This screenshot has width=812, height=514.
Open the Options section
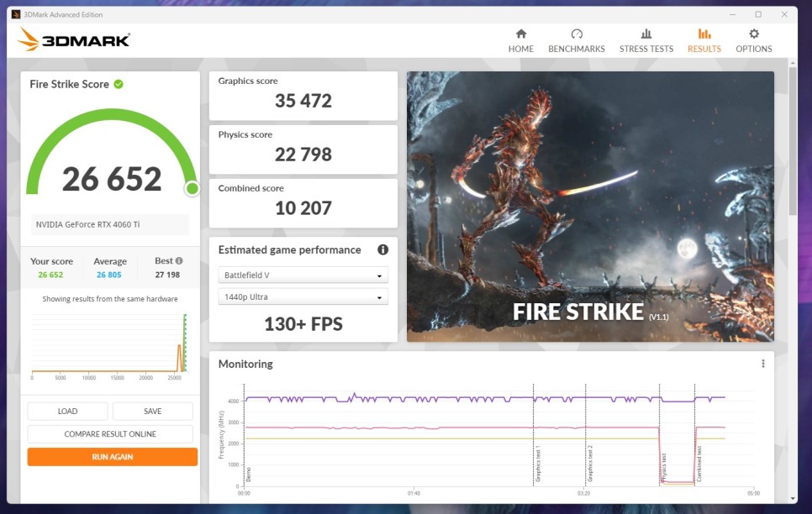(753, 41)
